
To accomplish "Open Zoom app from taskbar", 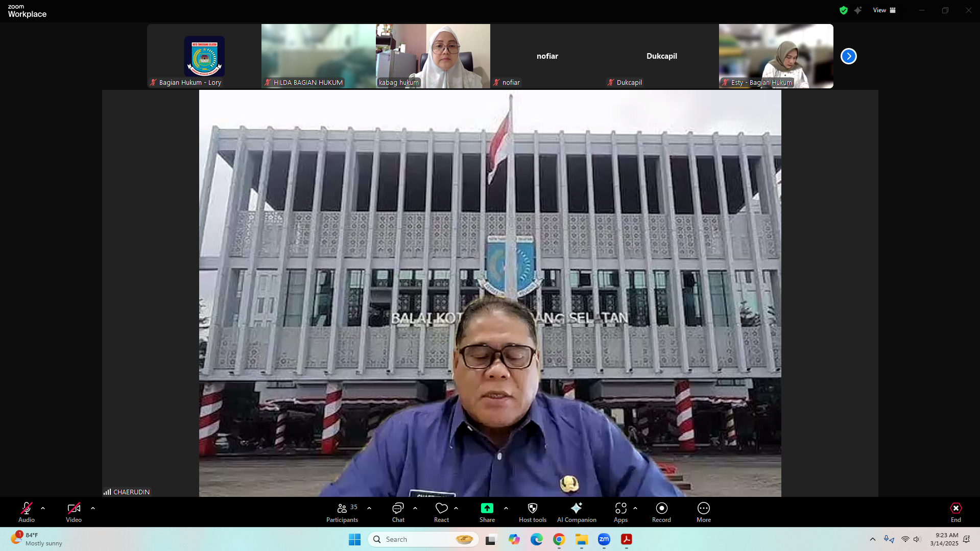I will (604, 539).
